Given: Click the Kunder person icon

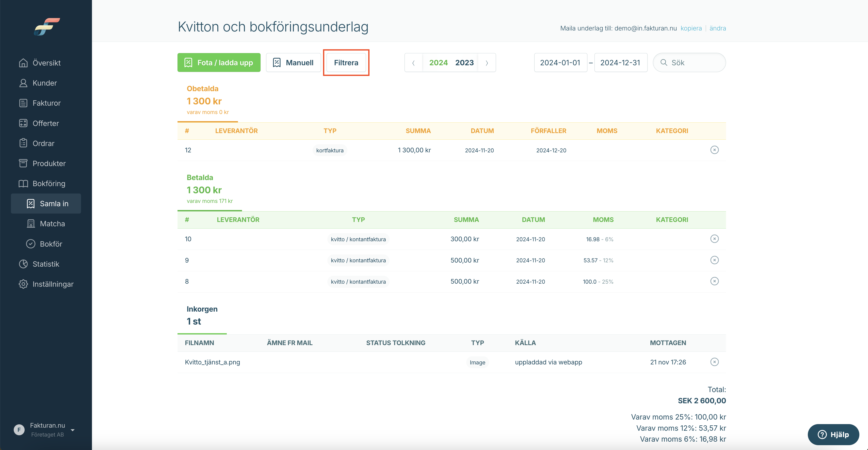Looking at the screenshot, I should click(23, 83).
